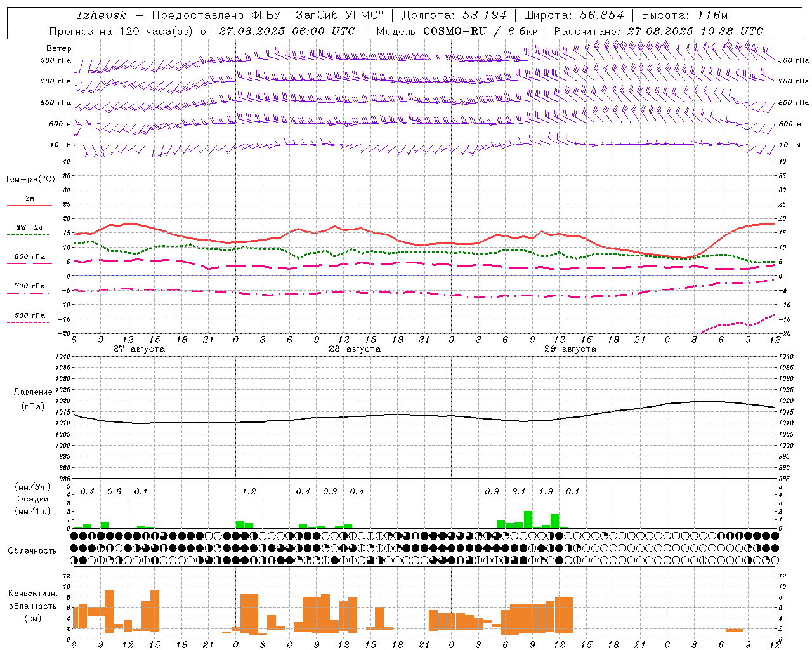Click the Izhevsk station title

[x=102, y=15]
